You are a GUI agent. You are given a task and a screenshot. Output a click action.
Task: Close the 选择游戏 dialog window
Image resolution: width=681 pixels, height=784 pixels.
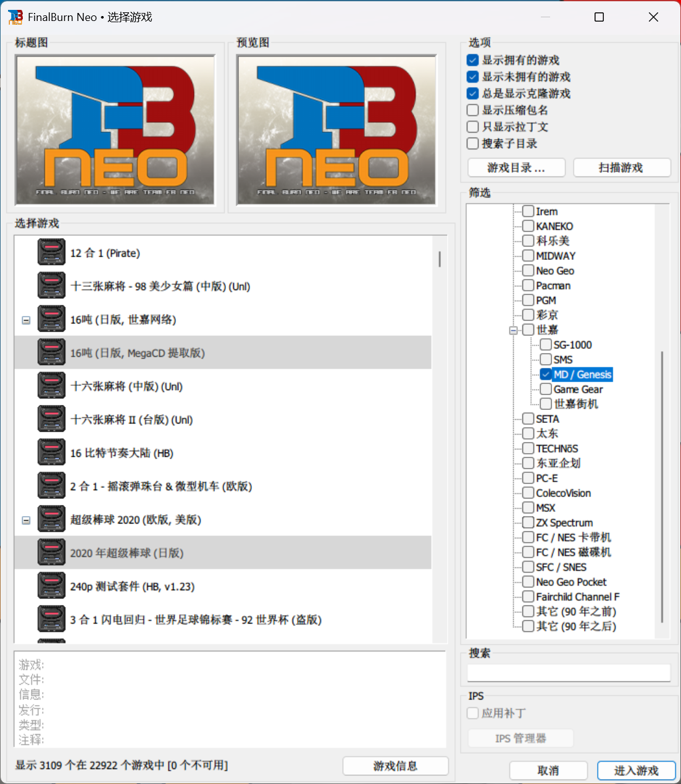653,17
